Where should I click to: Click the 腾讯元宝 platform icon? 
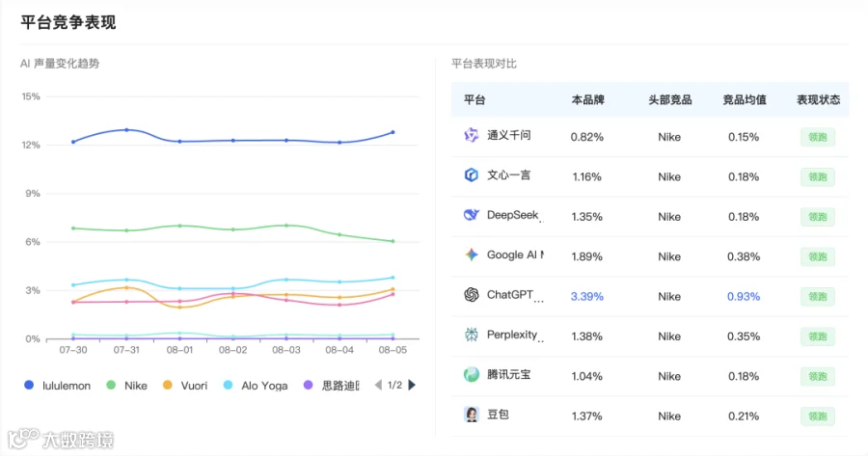(471, 375)
